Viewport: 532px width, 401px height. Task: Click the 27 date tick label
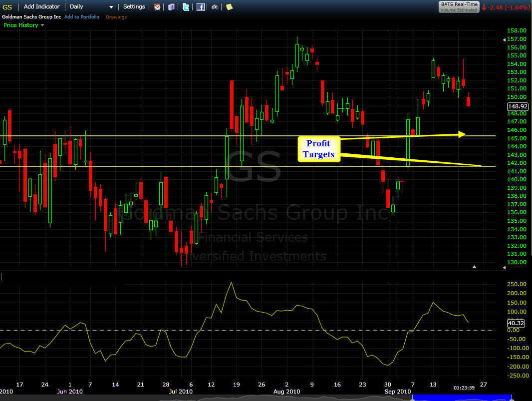click(x=484, y=385)
